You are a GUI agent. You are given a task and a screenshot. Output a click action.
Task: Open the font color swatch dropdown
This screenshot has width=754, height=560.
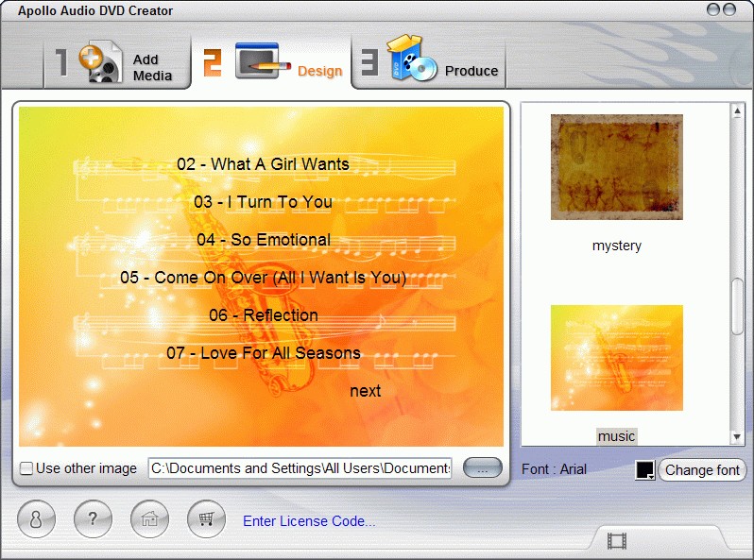click(x=645, y=470)
